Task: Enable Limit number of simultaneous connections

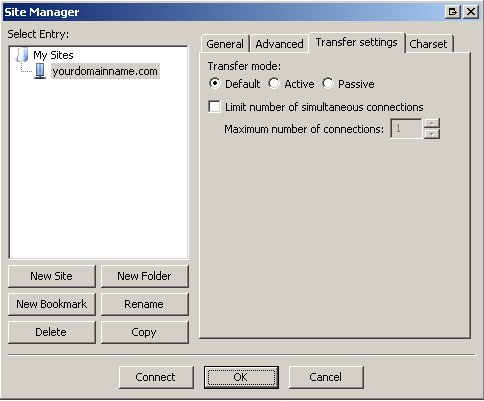Action: tap(214, 107)
